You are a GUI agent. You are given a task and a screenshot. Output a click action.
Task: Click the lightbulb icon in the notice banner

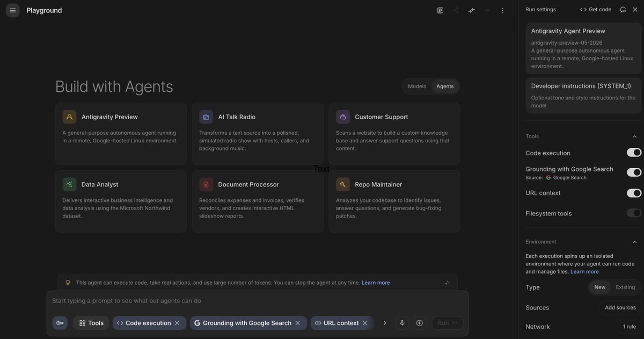pos(68,283)
